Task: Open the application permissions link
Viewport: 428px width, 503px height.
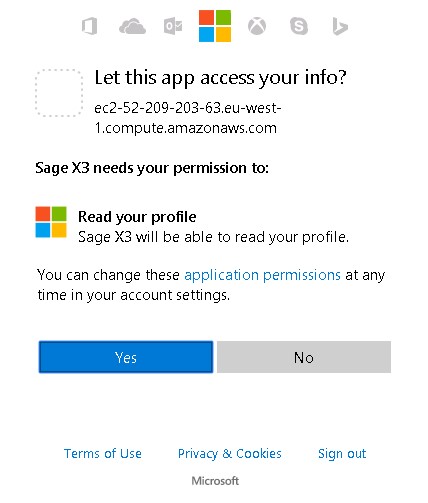Action: click(263, 275)
